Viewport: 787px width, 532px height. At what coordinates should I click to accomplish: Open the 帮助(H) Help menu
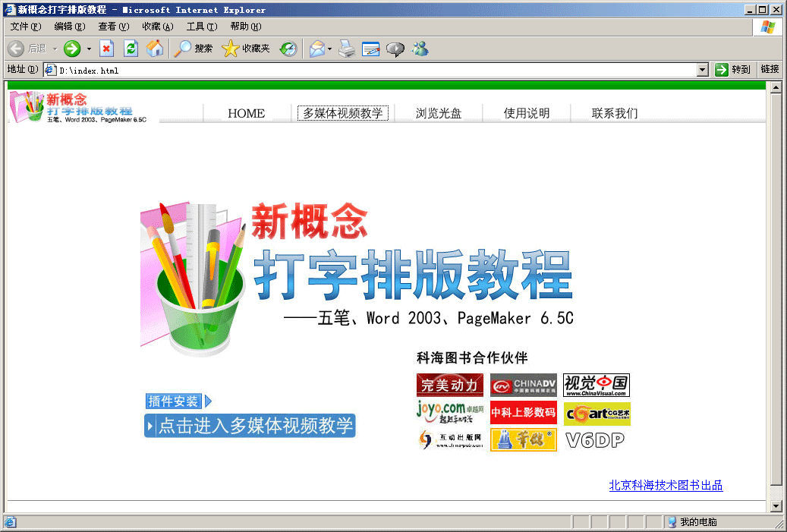pyautogui.click(x=246, y=27)
